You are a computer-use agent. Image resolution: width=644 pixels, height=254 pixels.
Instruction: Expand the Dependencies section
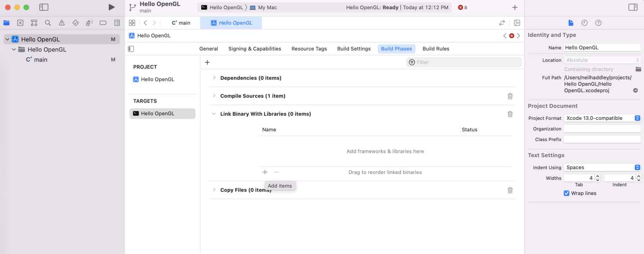tap(214, 78)
